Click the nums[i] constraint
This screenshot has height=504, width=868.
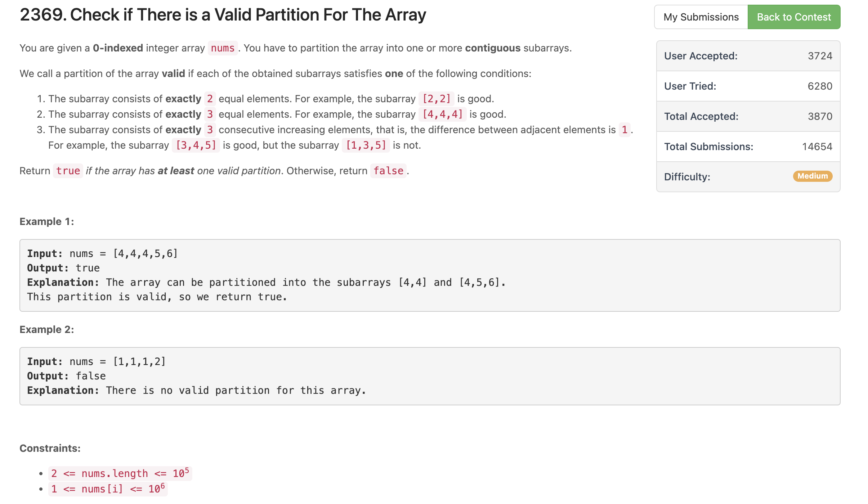[x=108, y=489]
